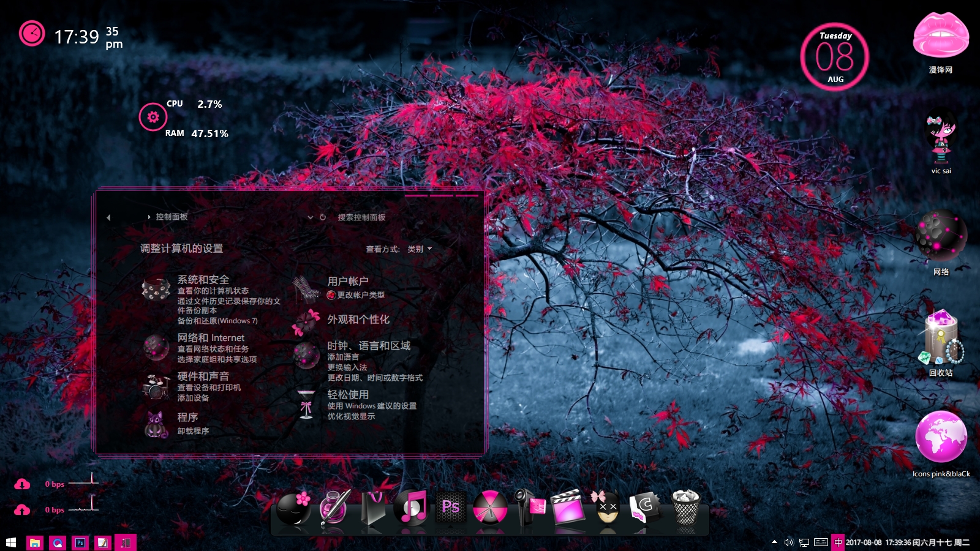The image size is (980, 551).
Task: Expand the 查看方式 类别 dropdown
Action: tap(420, 249)
